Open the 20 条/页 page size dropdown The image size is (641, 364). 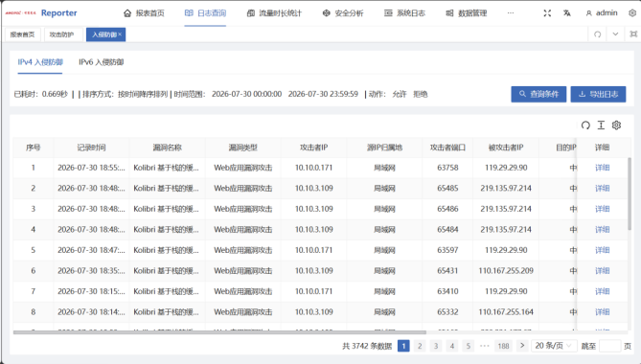pos(554,346)
